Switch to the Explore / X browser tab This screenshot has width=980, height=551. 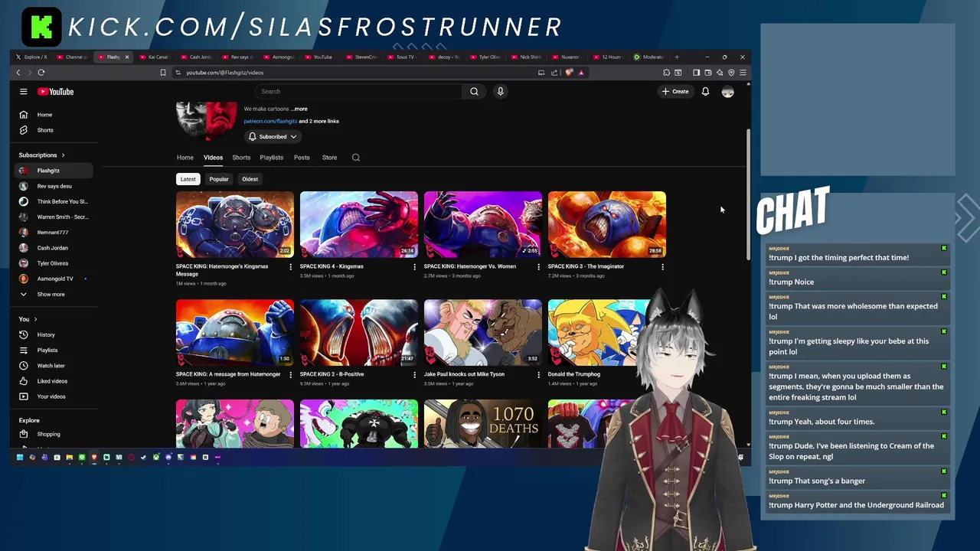click(32, 57)
